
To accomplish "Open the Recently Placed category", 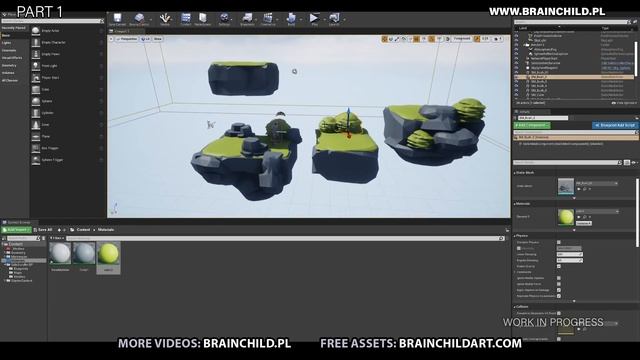I will (x=14, y=28).
